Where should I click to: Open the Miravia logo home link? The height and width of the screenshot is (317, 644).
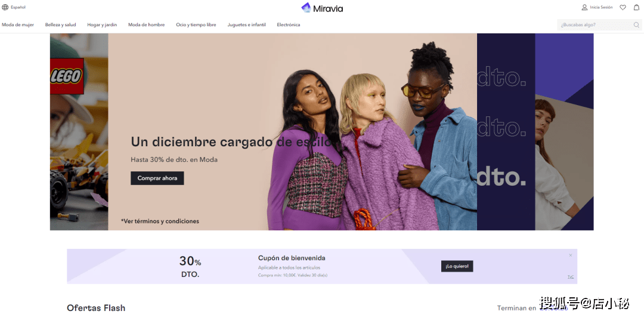[322, 8]
